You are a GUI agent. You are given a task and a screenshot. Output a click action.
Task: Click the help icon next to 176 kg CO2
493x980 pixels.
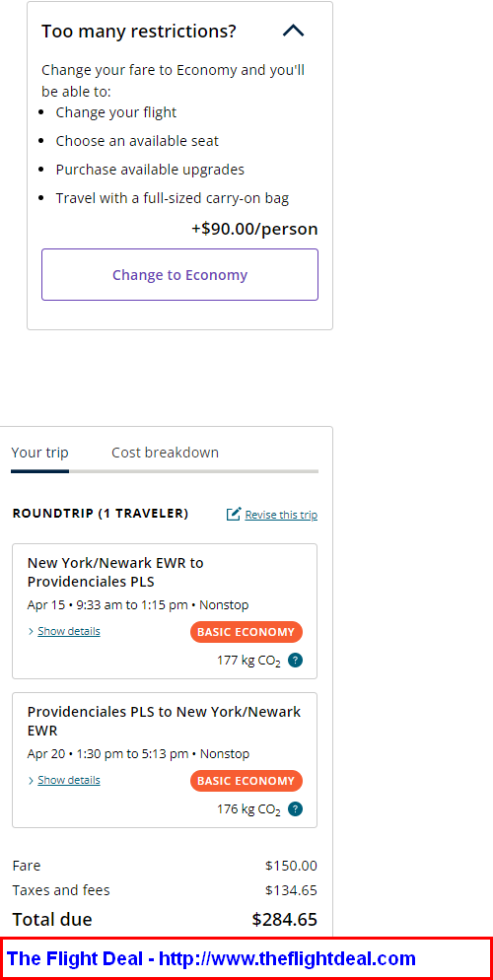point(296,808)
